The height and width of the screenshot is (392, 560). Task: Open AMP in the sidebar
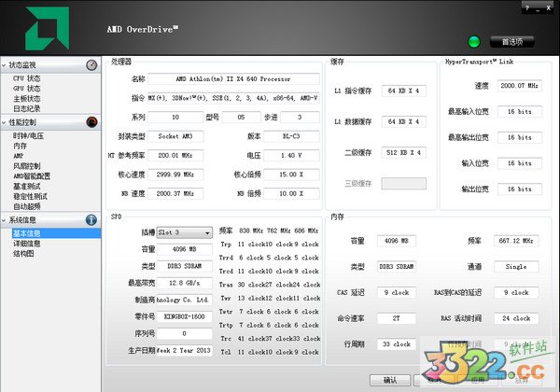[x=19, y=156]
